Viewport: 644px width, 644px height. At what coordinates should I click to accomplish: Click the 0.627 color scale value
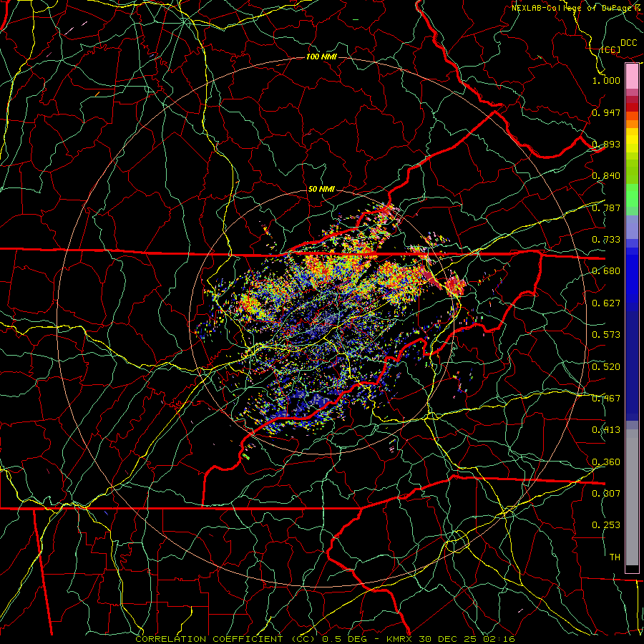[x=606, y=303]
